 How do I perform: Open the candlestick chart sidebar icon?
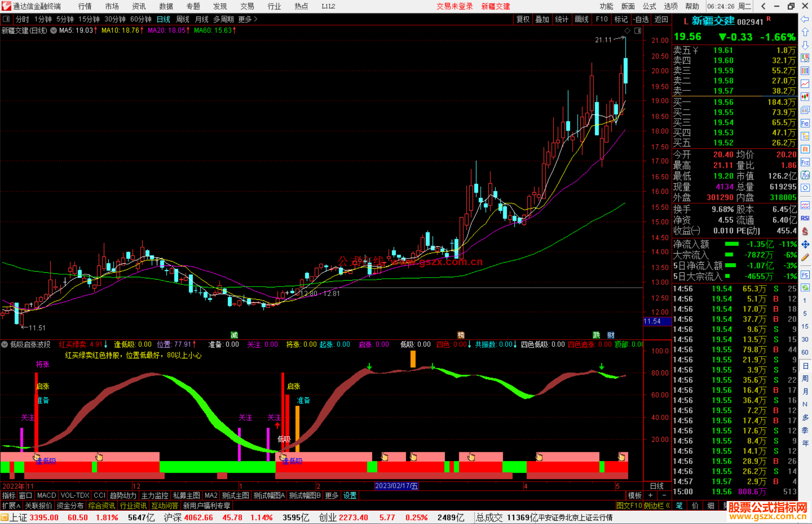(x=805, y=97)
